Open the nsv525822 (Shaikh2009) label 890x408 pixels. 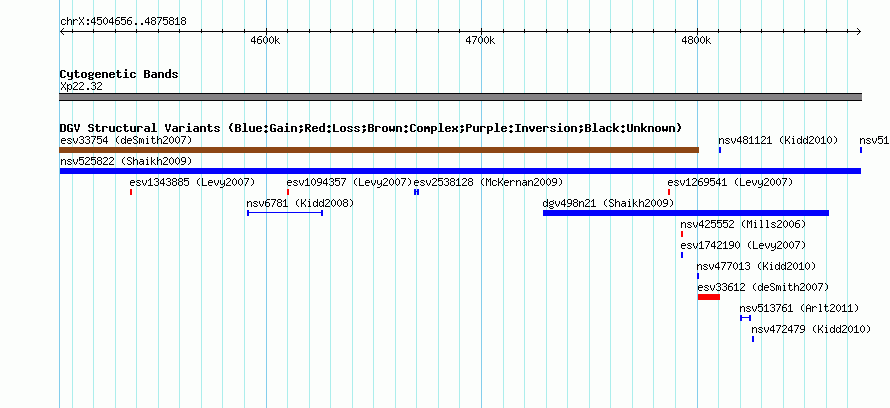click(x=126, y=161)
